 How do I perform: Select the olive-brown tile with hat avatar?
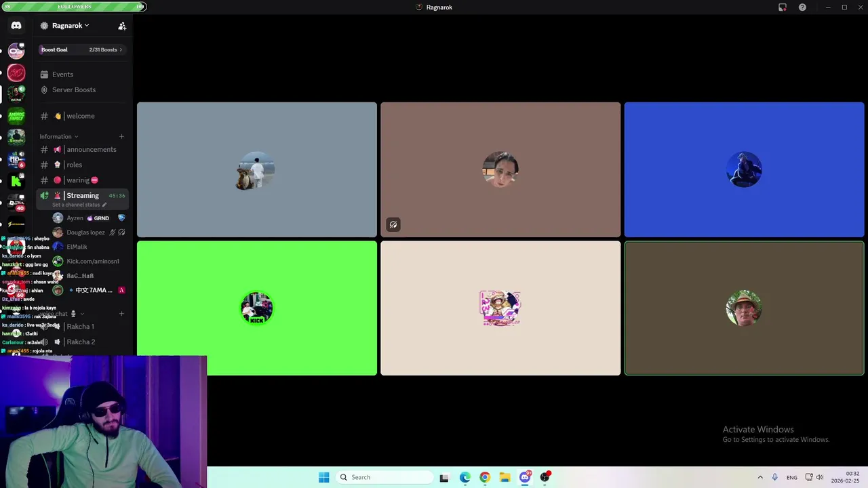point(744,308)
